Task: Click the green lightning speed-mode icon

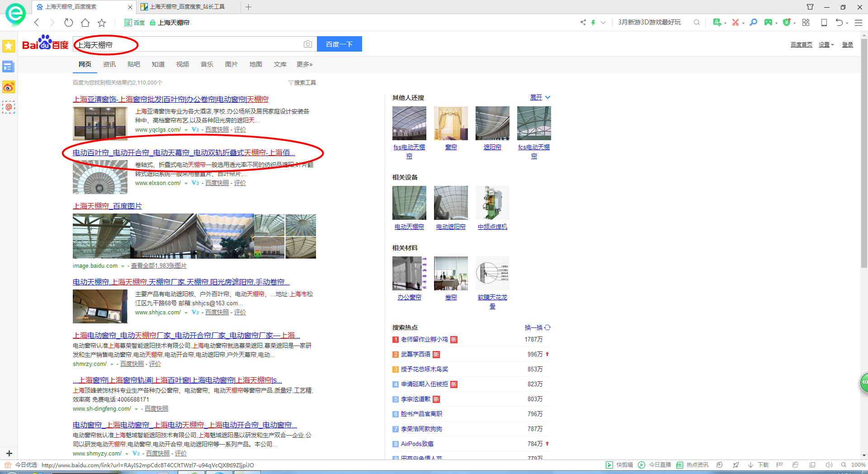Action: tap(593, 22)
